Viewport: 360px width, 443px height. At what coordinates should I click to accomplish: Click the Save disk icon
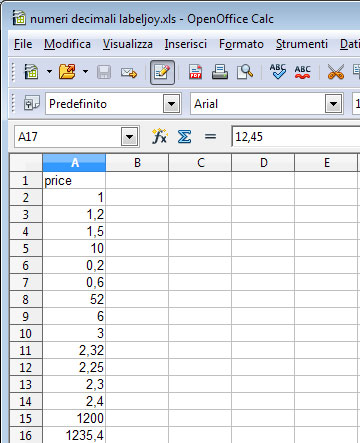(104, 72)
